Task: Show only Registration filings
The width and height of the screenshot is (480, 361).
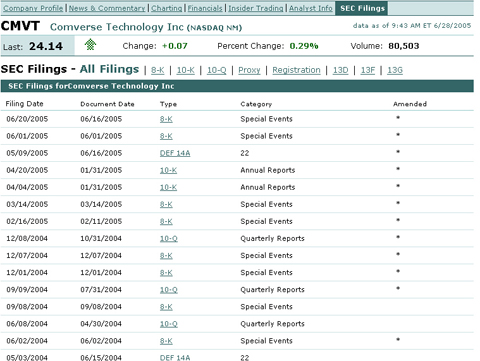Action: pos(296,70)
